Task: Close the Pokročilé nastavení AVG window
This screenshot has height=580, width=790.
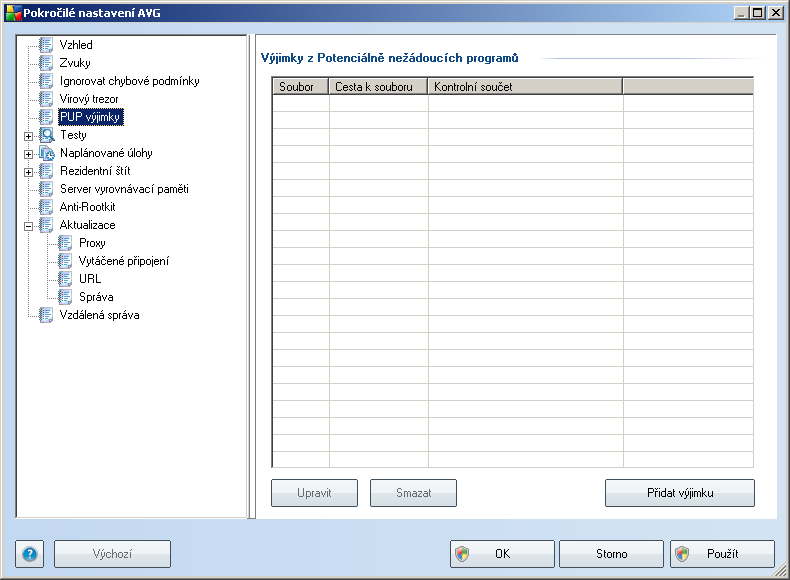Action: tap(775, 13)
